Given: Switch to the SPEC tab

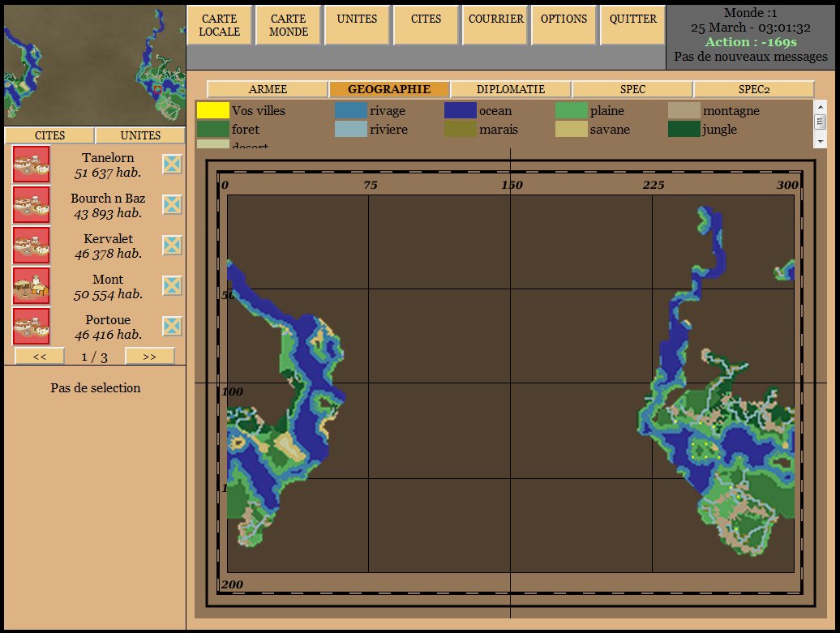Looking at the screenshot, I should click(632, 89).
